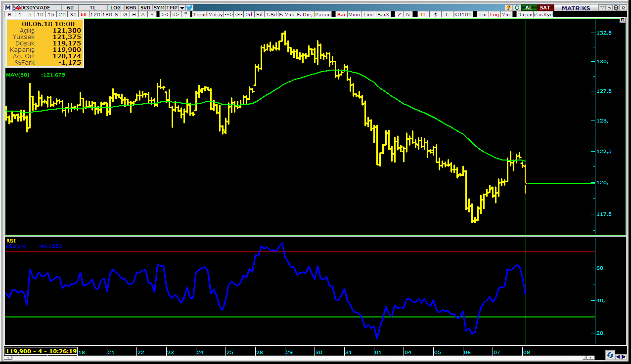
Task: Switch to the 15 minute period
Action: click(x=50, y=14)
